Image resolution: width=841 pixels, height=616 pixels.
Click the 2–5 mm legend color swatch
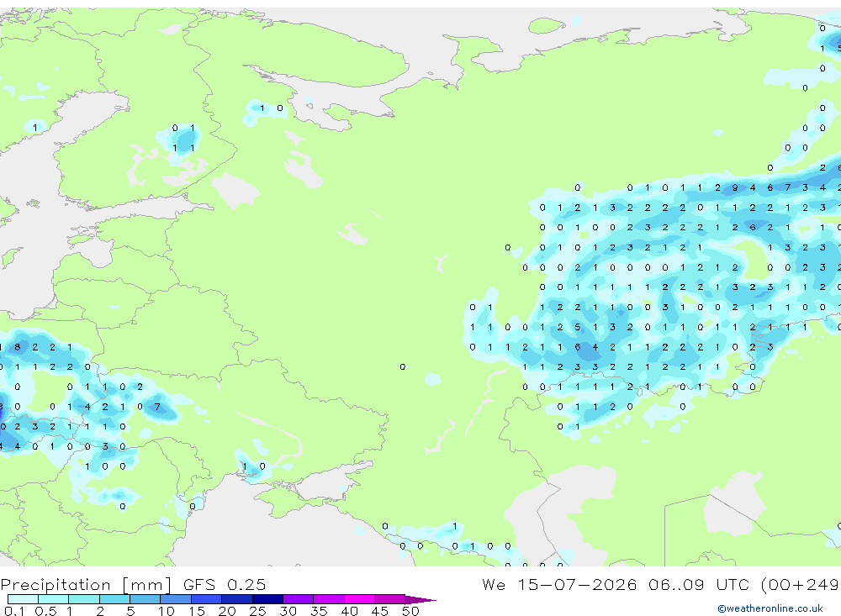[x=114, y=599]
